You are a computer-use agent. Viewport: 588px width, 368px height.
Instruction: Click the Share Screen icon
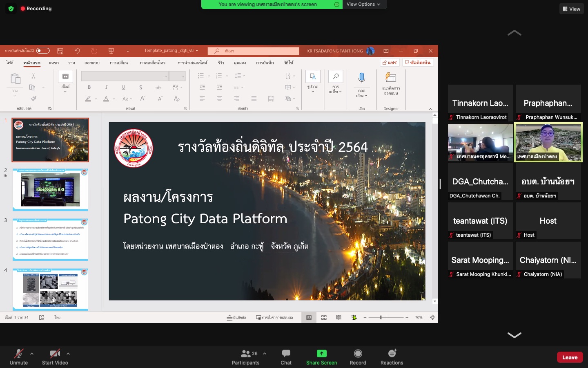(321, 354)
